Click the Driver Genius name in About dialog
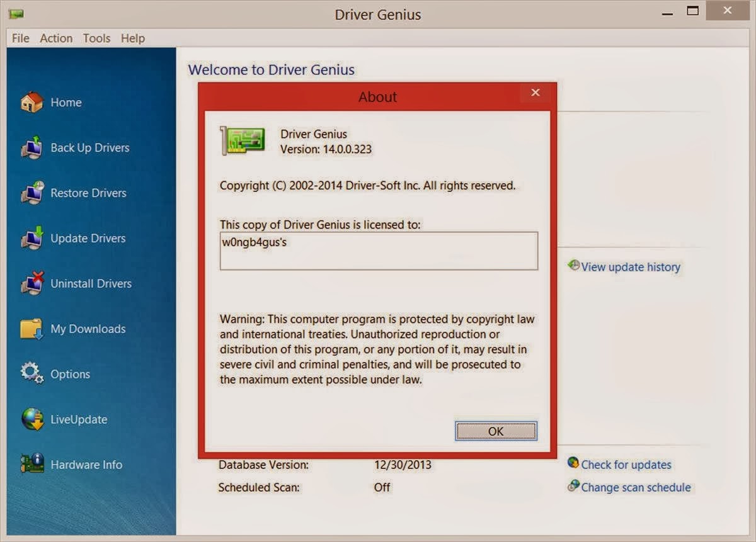 [x=314, y=134]
